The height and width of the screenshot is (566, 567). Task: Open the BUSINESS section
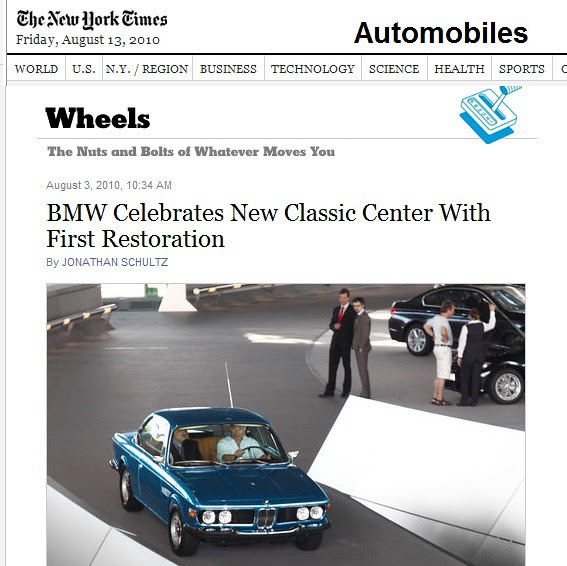click(x=228, y=69)
